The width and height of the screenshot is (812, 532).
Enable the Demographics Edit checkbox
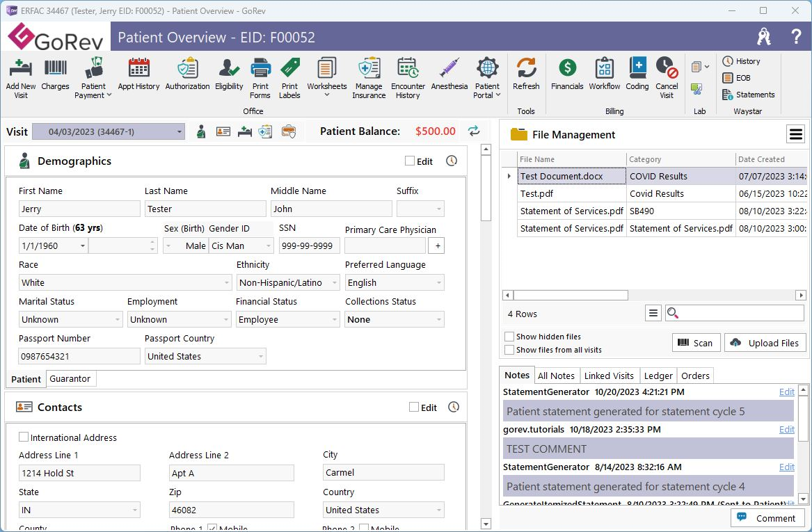410,161
